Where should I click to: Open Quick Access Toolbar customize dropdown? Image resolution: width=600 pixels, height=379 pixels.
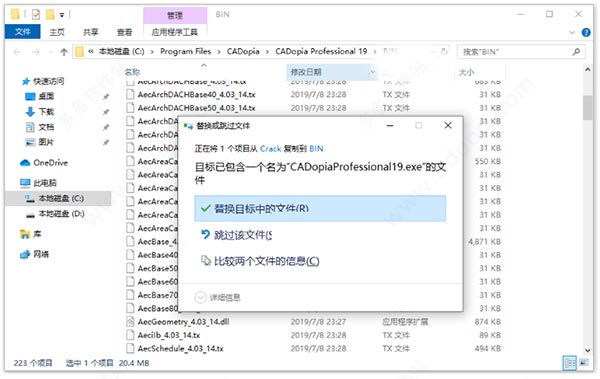point(62,15)
